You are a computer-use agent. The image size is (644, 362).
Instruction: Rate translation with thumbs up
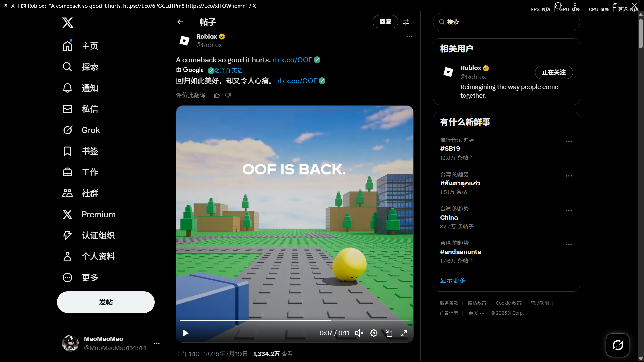[x=217, y=95]
